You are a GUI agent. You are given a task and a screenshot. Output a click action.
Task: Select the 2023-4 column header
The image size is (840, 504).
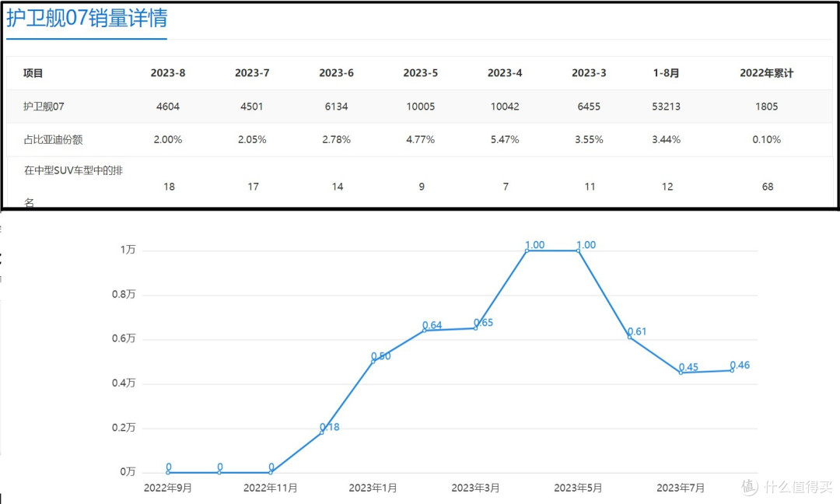[505, 73]
